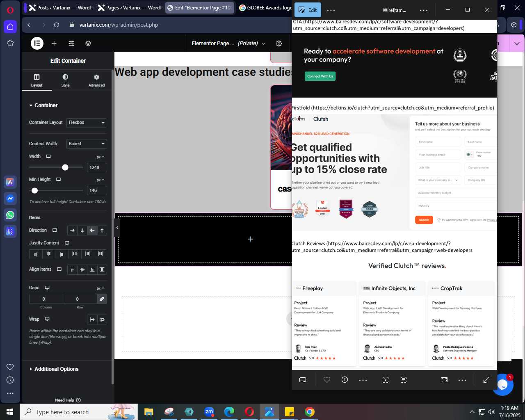Select the No Wrap option icon

(92, 320)
